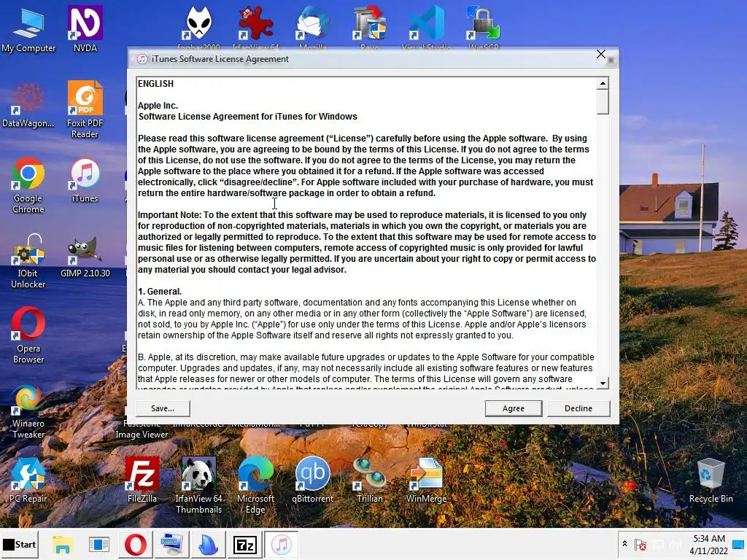Select the Google Chrome desktop icon
Viewport: 747px width, 560px height.
tap(28, 186)
